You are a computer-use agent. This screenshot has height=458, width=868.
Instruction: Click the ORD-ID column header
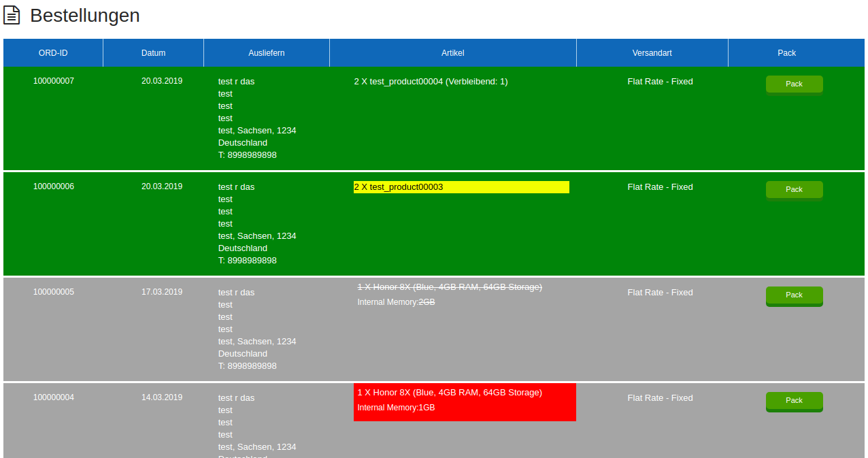click(x=53, y=52)
